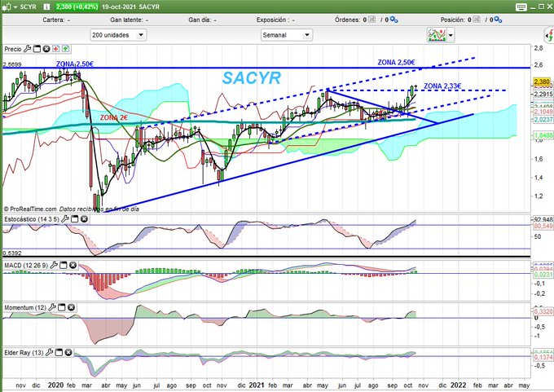
Task: Click Momentum (12) title
Action: point(25,307)
